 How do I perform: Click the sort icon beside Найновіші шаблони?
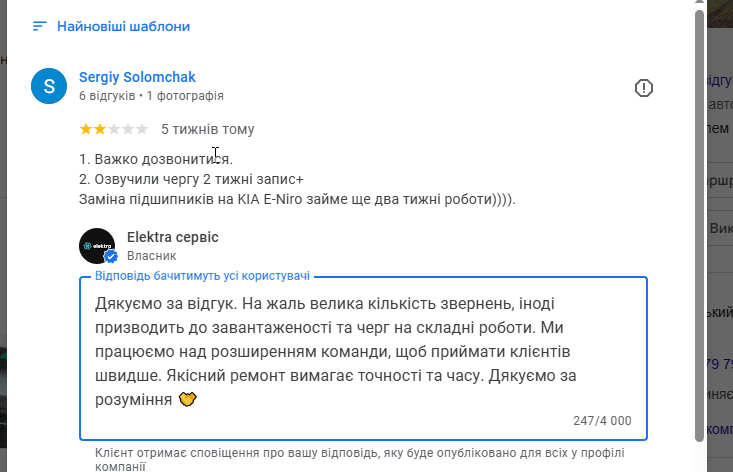point(40,27)
